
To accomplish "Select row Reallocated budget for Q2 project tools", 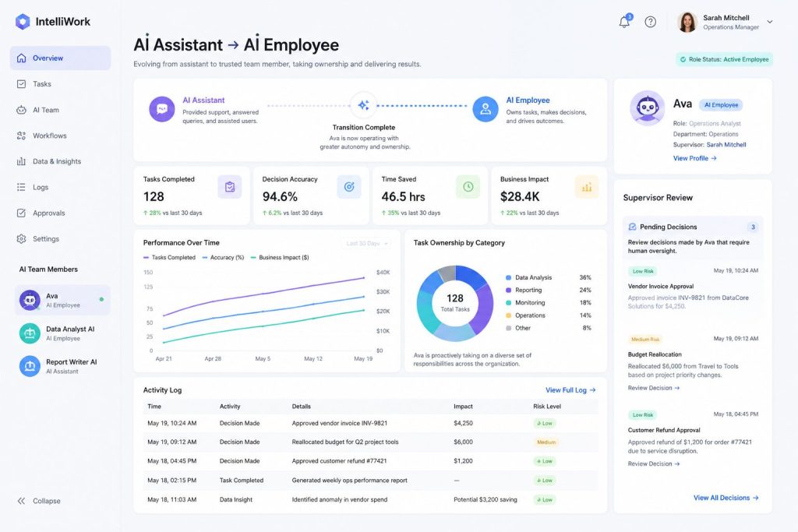I will coord(370,442).
